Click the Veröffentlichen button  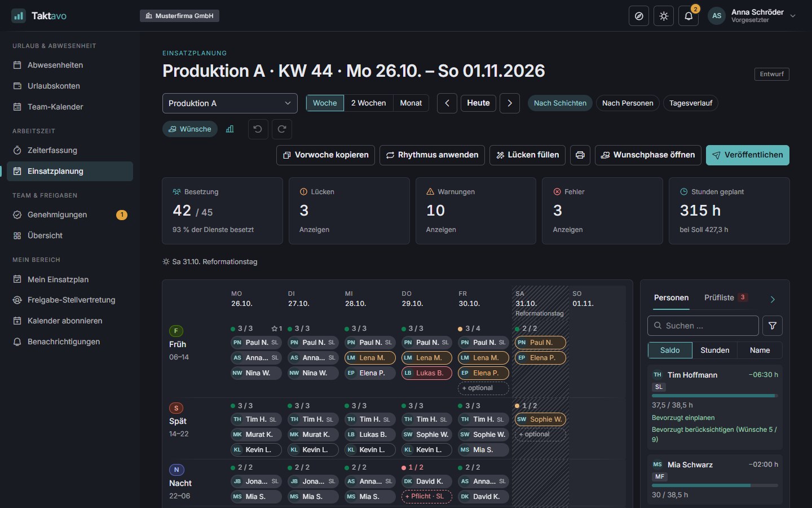[x=748, y=155]
